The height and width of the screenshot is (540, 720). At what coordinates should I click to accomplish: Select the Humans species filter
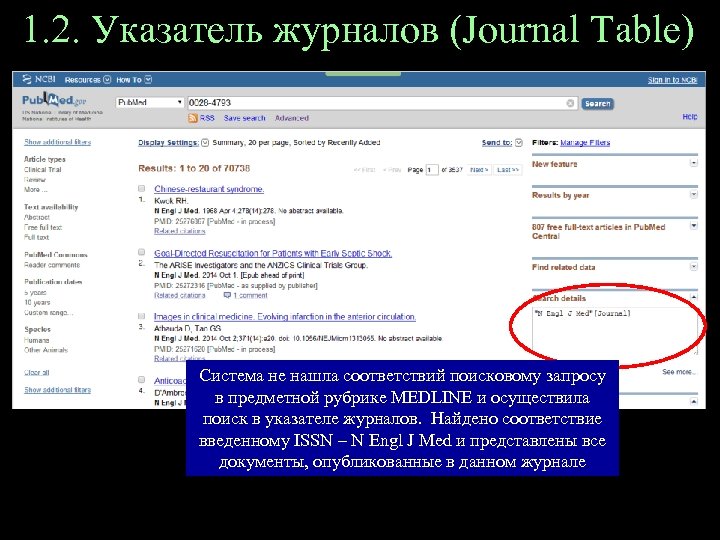[x=37, y=340]
